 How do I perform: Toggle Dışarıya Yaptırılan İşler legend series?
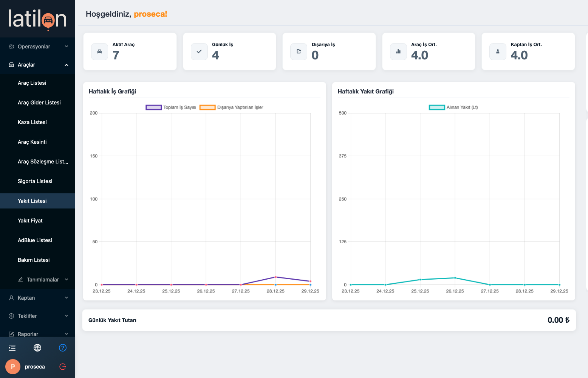coord(231,107)
